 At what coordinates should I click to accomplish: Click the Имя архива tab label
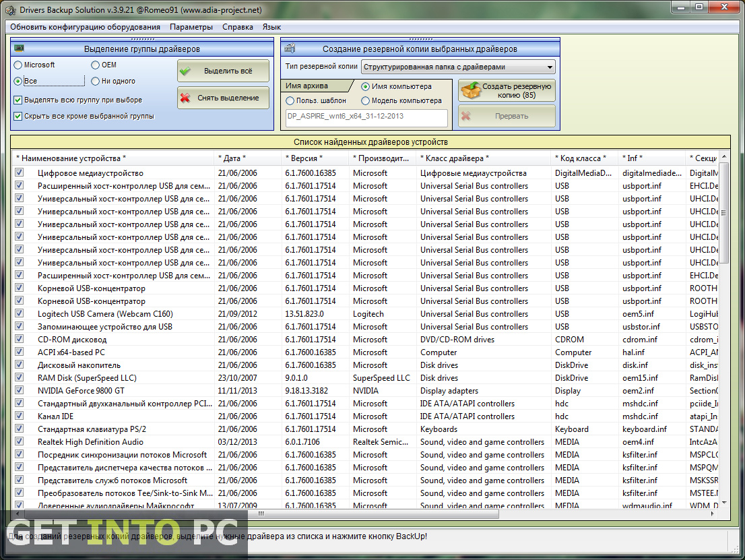point(306,86)
